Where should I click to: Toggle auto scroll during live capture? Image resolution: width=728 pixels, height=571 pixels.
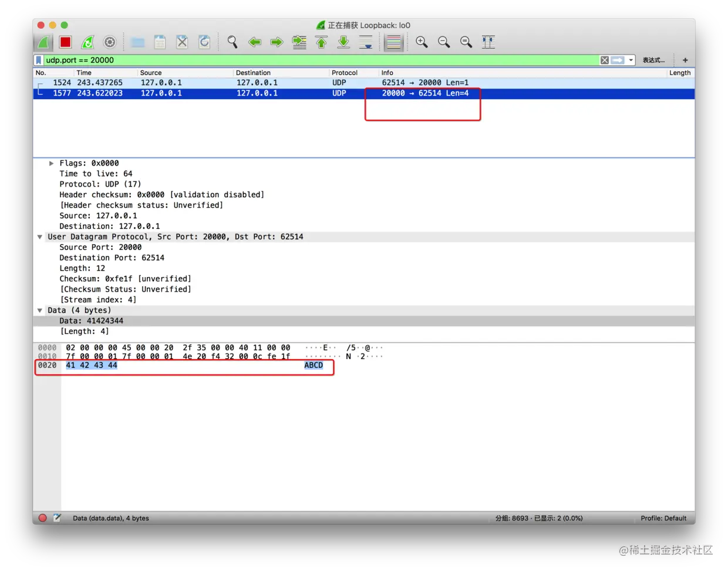pyautogui.click(x=366, y=42)
